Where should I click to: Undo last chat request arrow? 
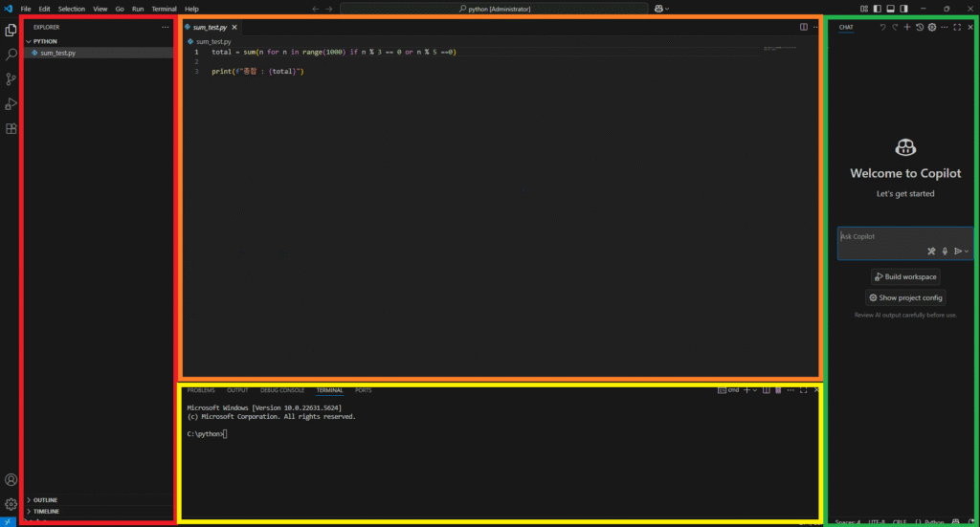(882, 27)
